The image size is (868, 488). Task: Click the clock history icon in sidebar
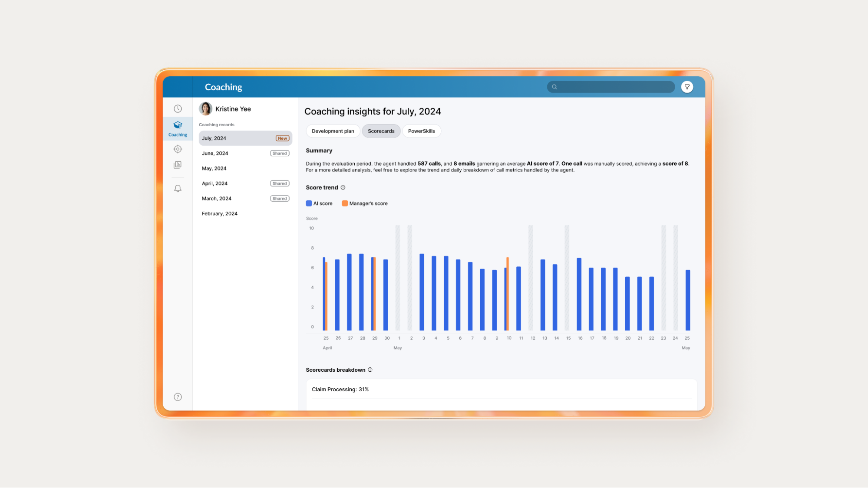click(x=178, y=108)
